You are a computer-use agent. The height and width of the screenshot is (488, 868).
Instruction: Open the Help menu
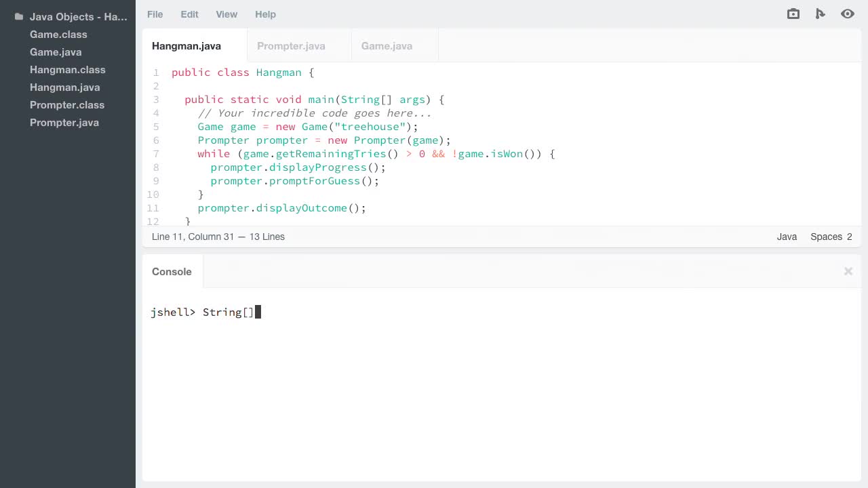point(265,14)
